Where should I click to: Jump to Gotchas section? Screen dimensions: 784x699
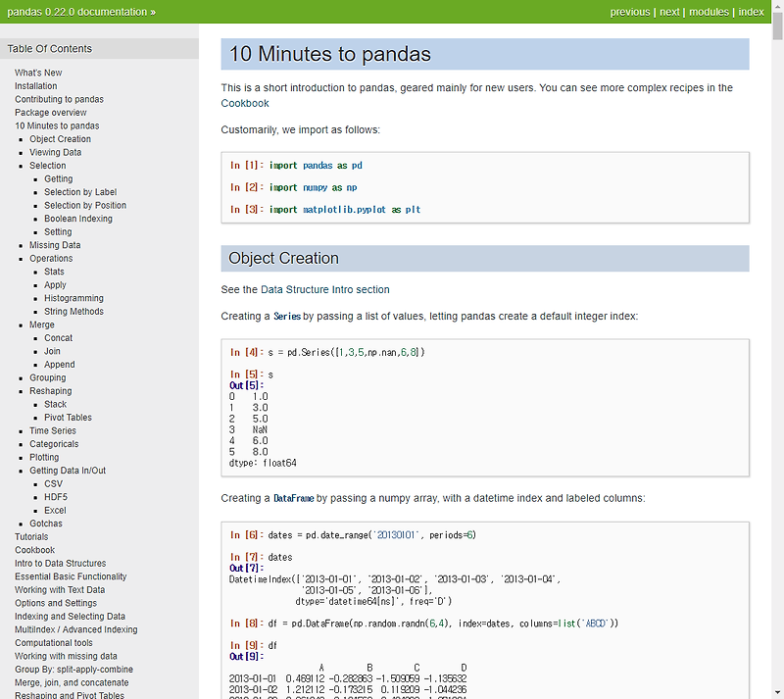45,524
